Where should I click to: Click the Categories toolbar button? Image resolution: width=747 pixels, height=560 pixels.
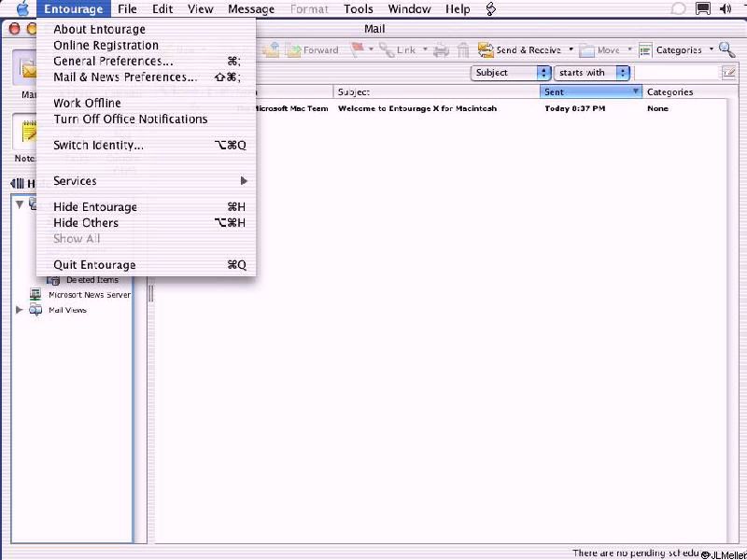[669, 50]
